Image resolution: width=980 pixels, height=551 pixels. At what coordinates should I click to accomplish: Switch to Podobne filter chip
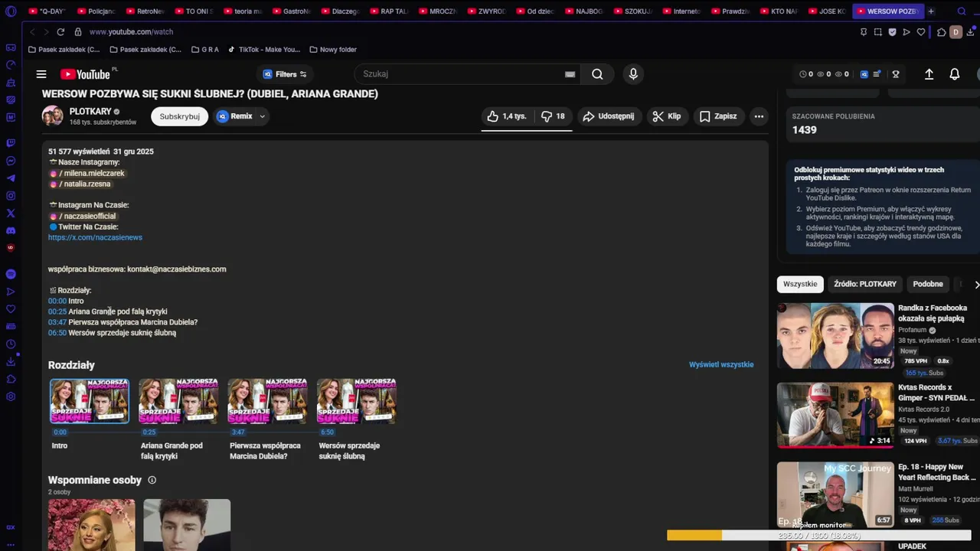pyautogui.click(x=928, y=284)
